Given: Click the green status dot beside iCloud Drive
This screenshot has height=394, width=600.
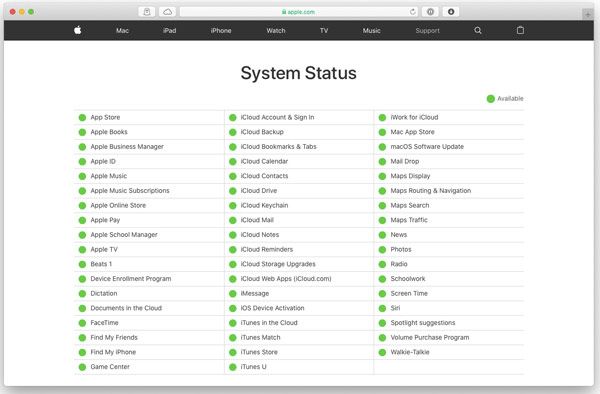Looking at the screenshot, I should pos(233,191).
